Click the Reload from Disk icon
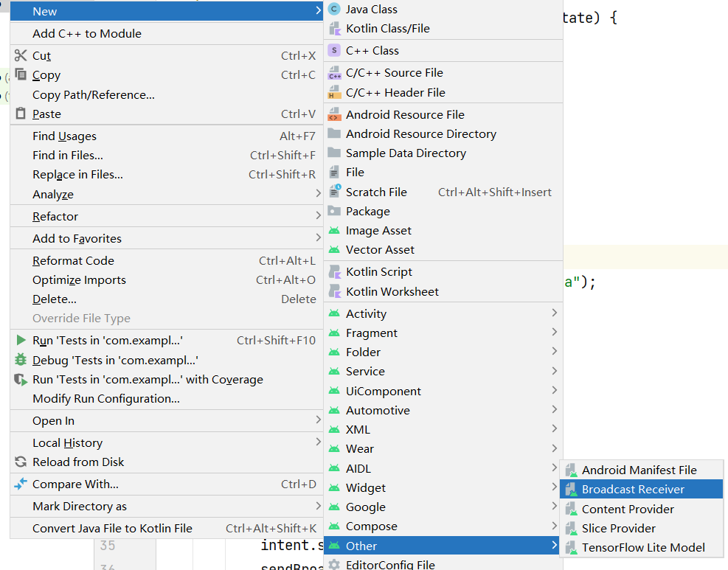728x570 pixels. (21, 462)
